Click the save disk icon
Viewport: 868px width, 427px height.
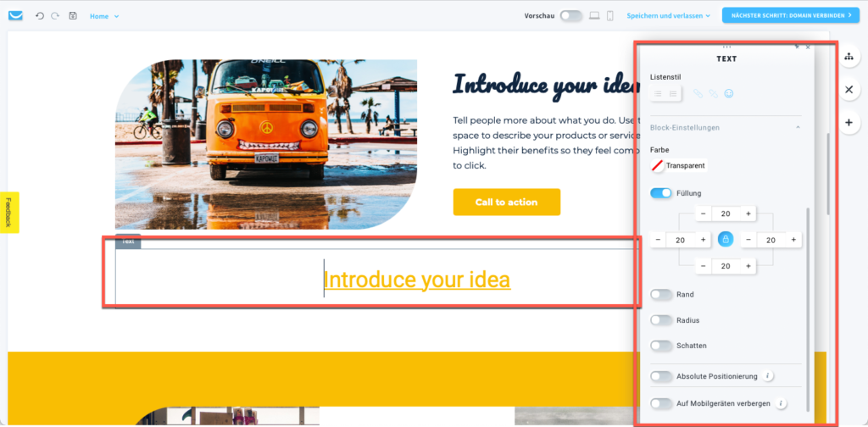(x=73, y=16)
